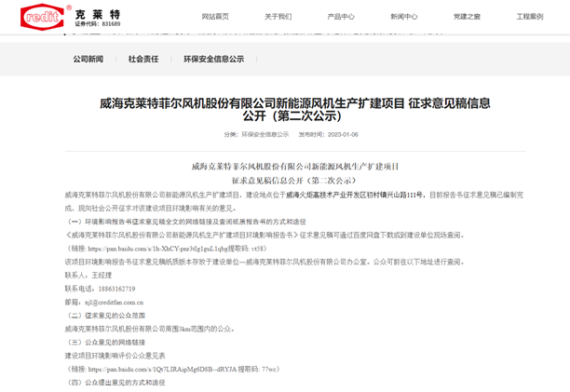The height and width of the screenshot is (392, 570).
Task: Click the 环保安全信息公示 category link under the title
Action: (x=265, y=134)
